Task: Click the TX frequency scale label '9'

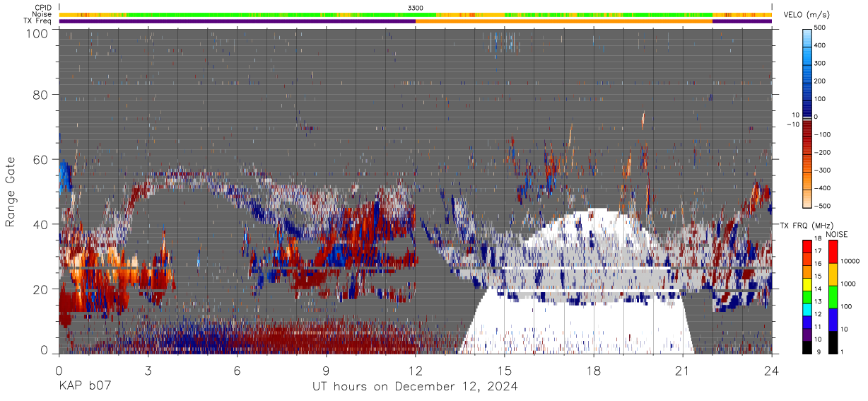Action: click(x=820, y=352)
